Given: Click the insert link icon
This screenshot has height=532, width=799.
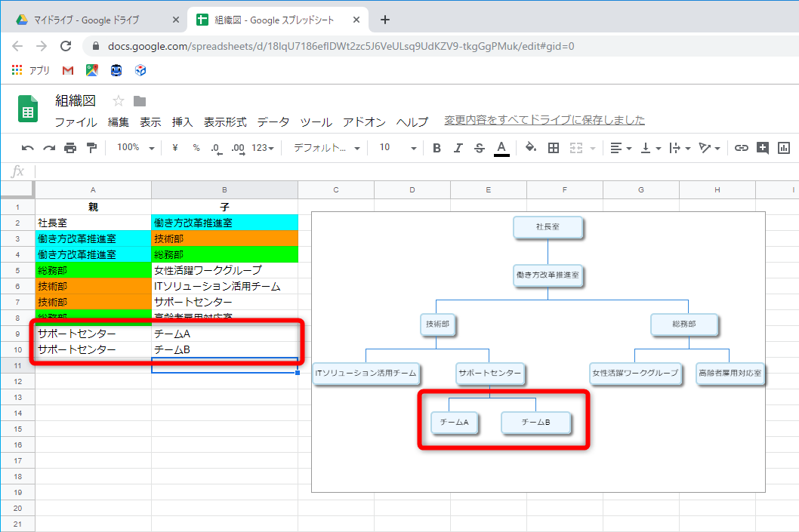Looking at the screenshot, I should 741,148.
